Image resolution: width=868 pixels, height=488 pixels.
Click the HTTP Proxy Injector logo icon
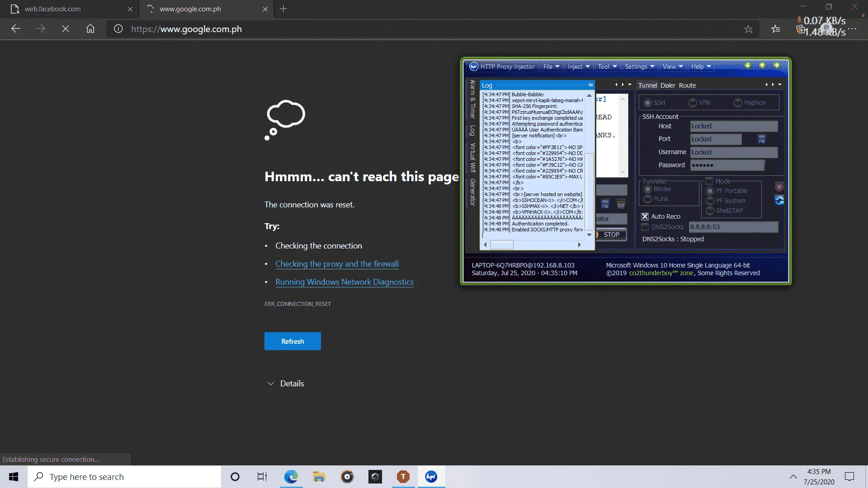[x=473, y=66]
